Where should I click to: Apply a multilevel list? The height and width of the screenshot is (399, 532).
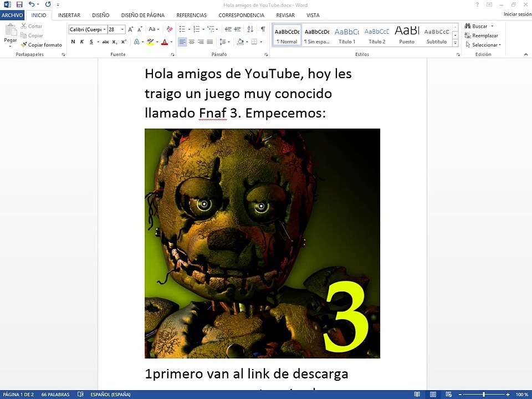point(211,29)
